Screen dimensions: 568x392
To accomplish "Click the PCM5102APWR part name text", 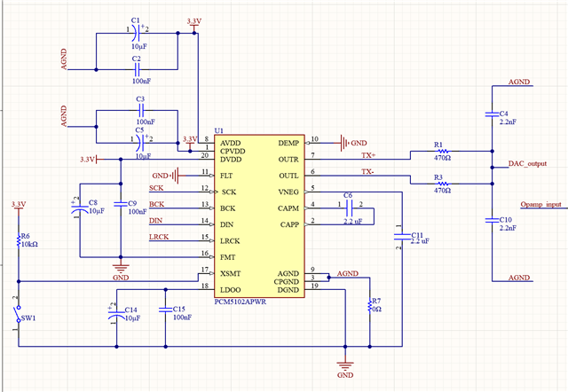I will [241, 302].
